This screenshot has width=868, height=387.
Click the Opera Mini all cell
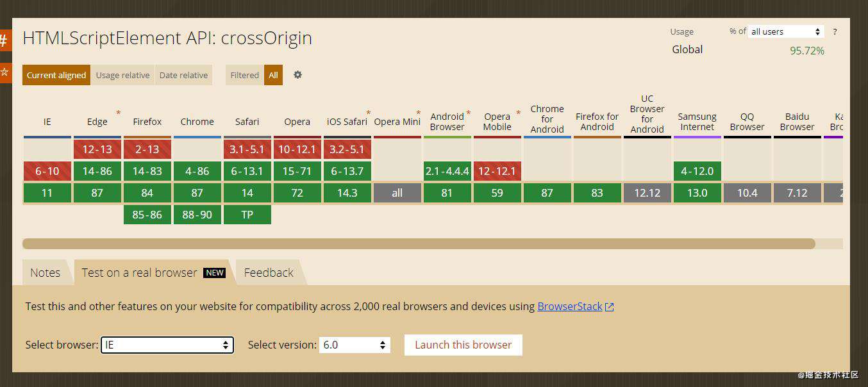397,193
